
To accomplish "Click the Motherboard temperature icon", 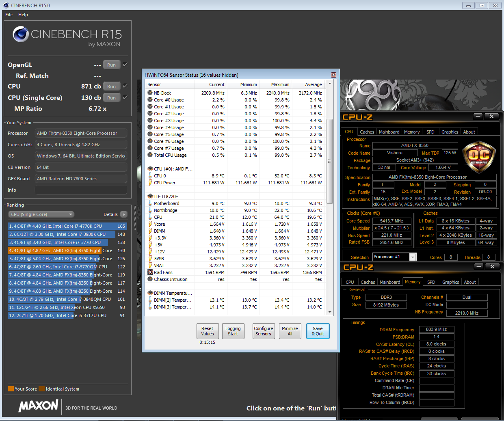I will [150, 203].
